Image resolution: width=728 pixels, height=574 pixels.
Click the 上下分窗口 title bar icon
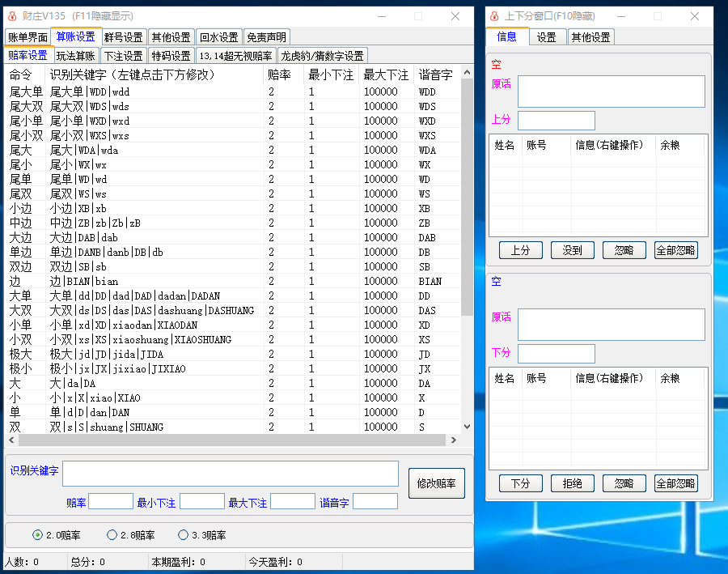tap(494, 16)
